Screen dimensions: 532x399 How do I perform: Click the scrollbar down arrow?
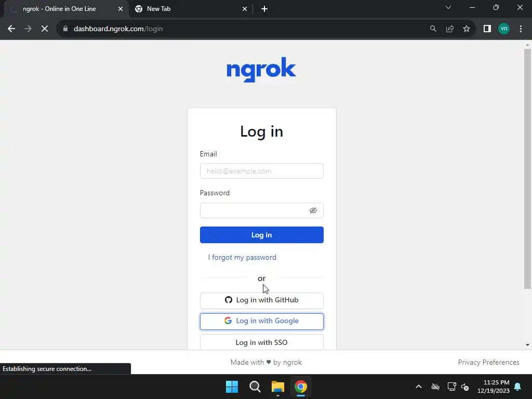527,345
